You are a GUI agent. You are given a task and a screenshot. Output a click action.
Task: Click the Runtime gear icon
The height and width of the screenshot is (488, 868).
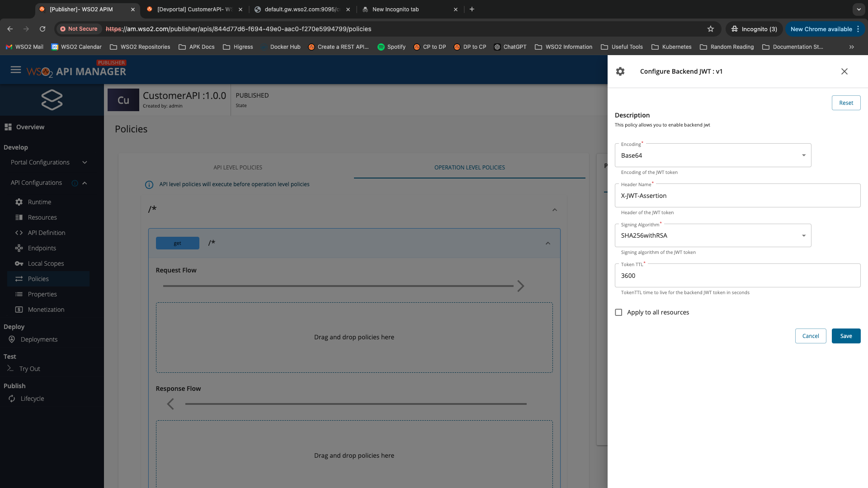click(19, 202)
